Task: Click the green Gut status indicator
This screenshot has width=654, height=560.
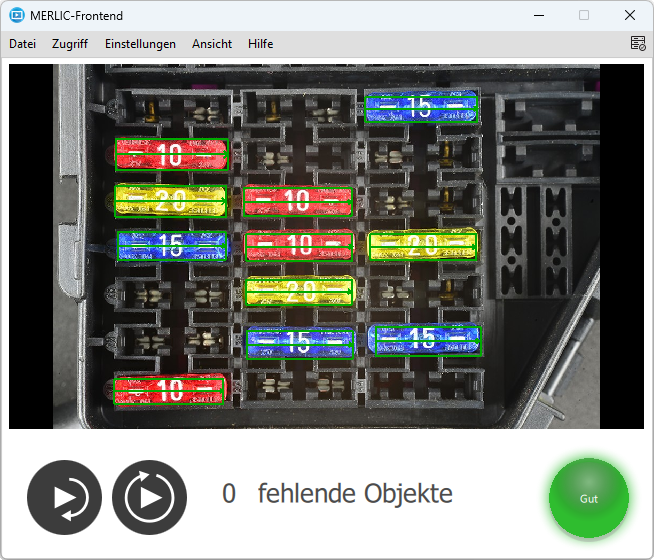Action: click(588, 497)
